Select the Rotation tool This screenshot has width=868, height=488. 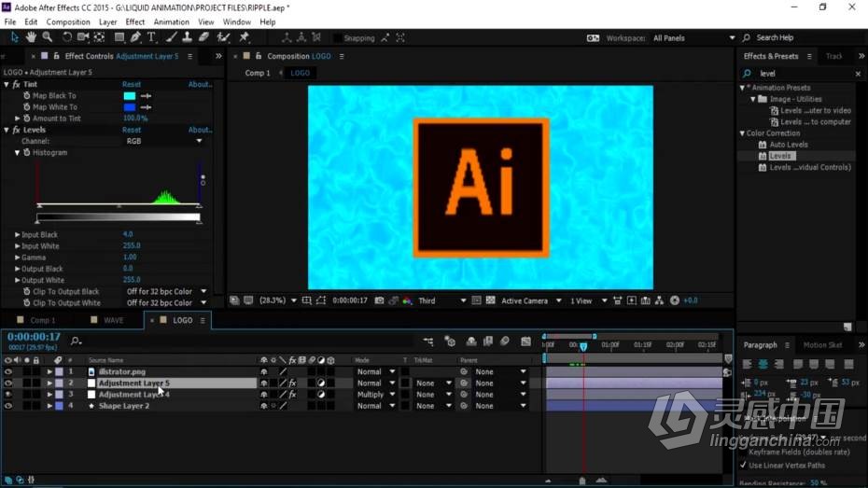tap(67, 37)
